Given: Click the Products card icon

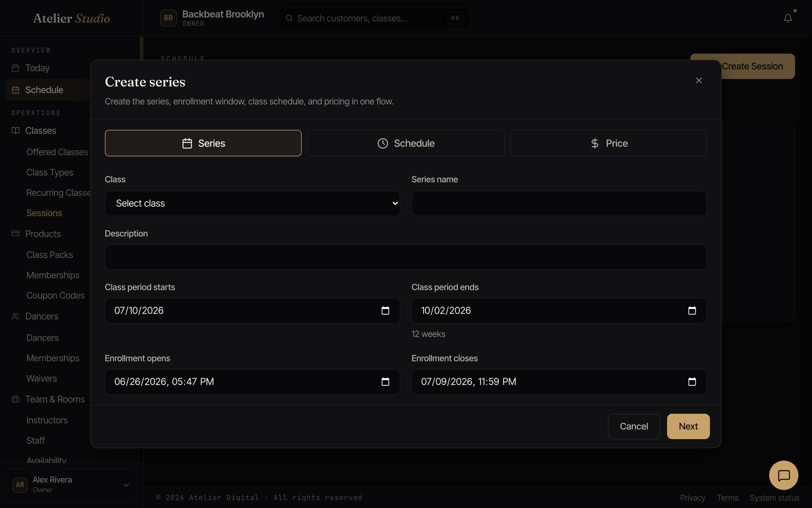Looking at the screenshot, I should click(16, 233).
